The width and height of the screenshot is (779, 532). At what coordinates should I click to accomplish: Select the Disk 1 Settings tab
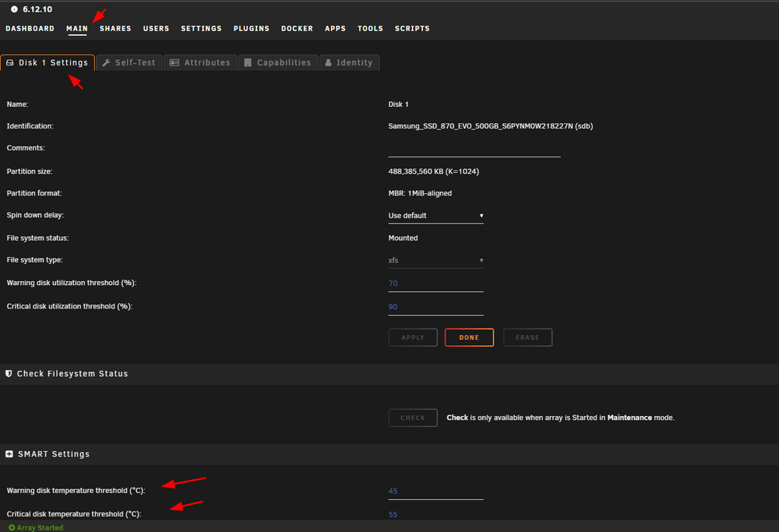tap(48, 62)
